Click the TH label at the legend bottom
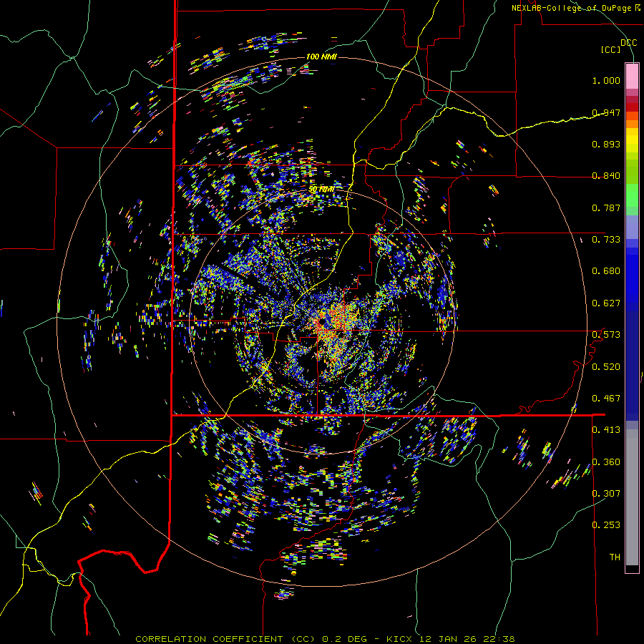Image resolution: width=644 pixels, height=644 pixels. coord(615,557)
